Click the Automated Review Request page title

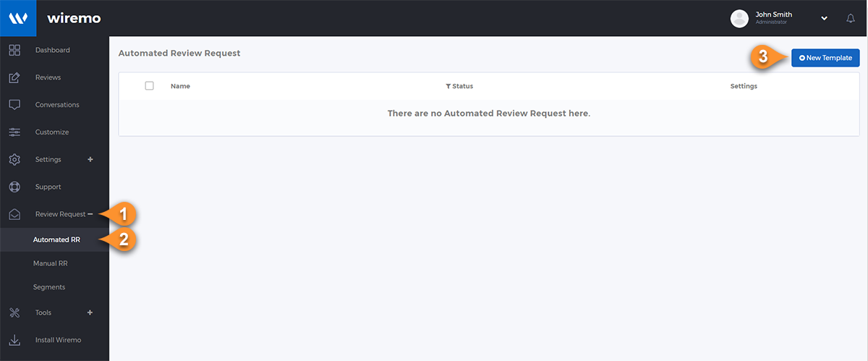[x=179, y=54]
